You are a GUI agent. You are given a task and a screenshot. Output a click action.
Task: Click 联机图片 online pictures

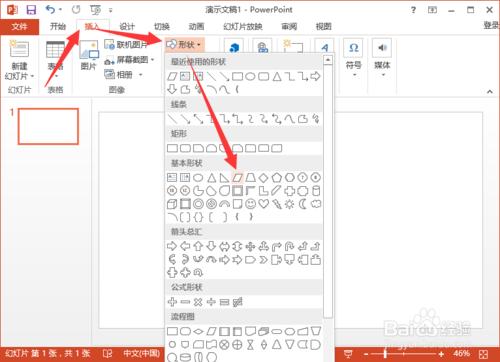pyautogui.click(x=126, y=44)
